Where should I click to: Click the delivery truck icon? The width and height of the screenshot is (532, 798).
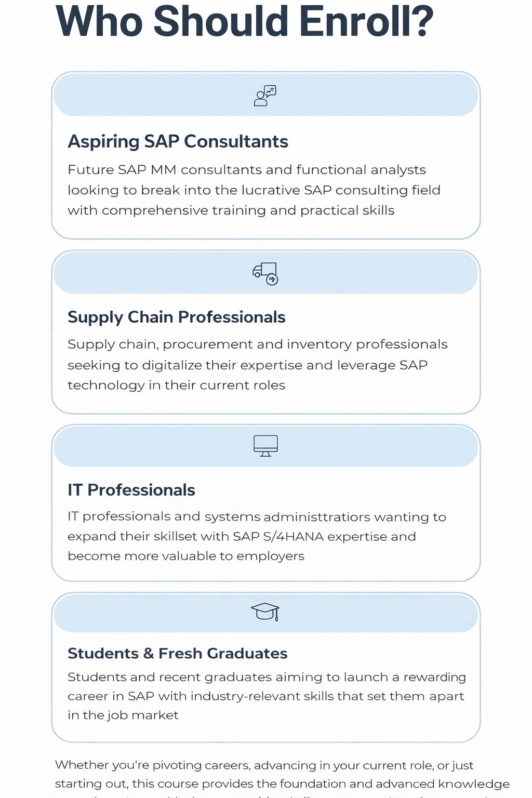(265, 273)
